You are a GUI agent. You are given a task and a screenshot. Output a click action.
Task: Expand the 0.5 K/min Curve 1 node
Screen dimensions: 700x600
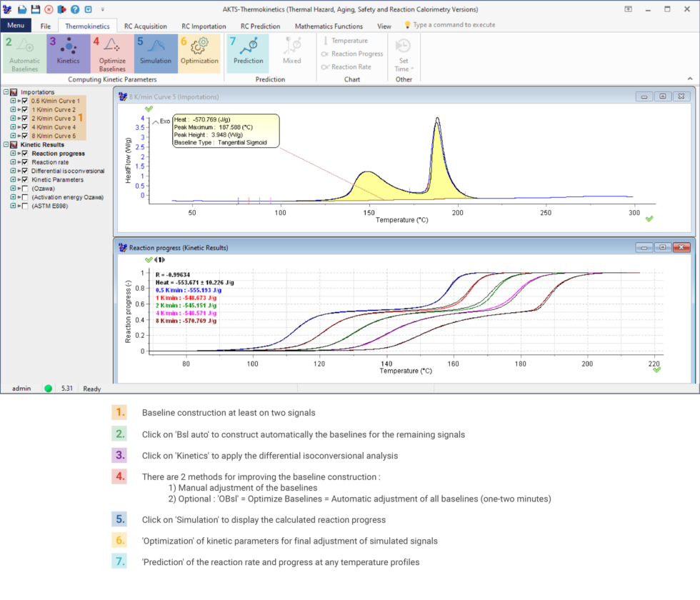[x=12, y=101]
